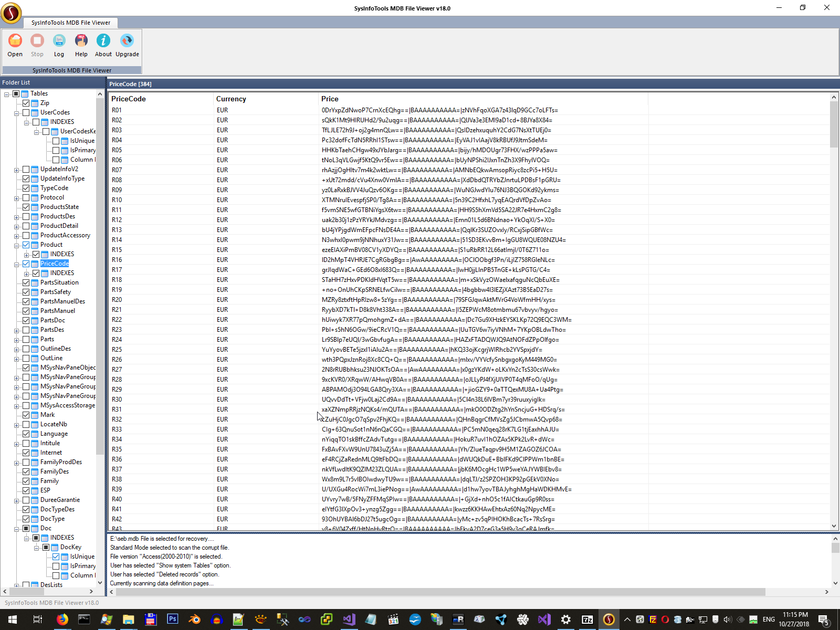
Task: Click the table icon beside DocTypeDes
Action: [35, 509]
